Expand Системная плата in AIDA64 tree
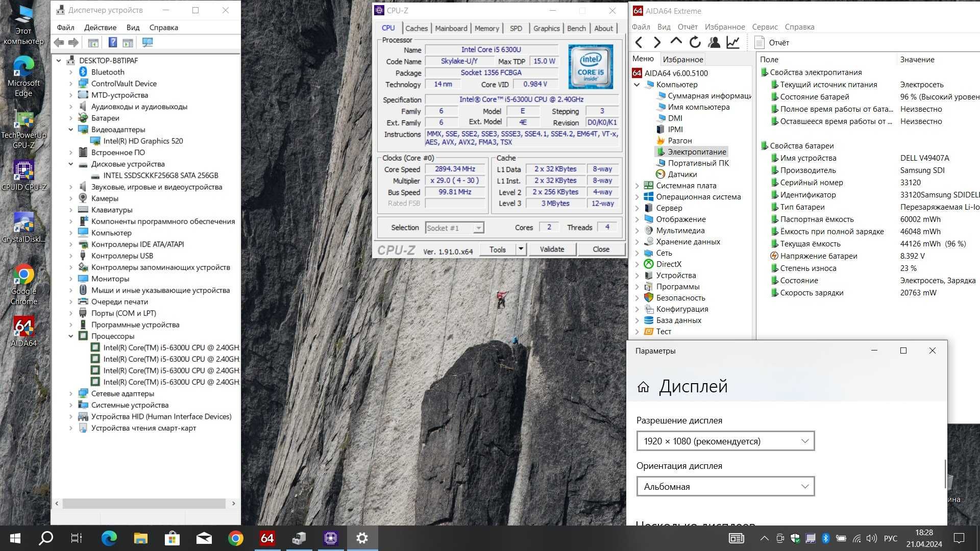The image size is (980, 551). coord(637,186)
